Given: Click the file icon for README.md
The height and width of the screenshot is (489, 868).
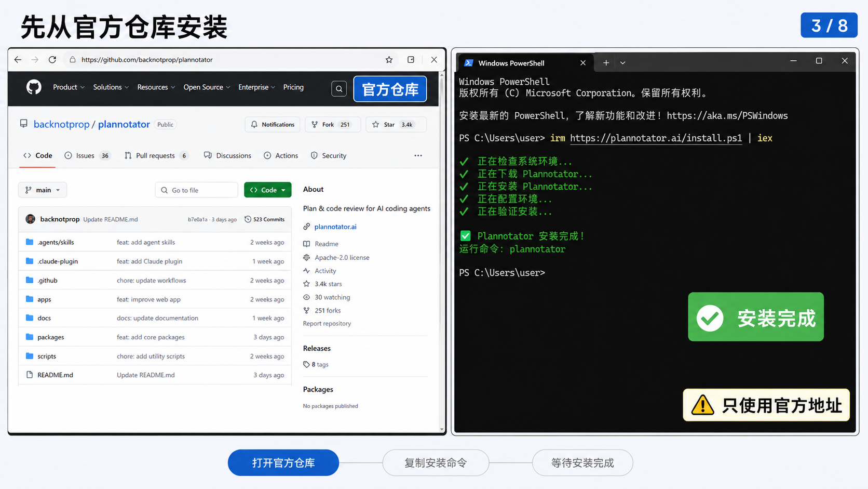Looking at the screenshot, I should 30,375.
